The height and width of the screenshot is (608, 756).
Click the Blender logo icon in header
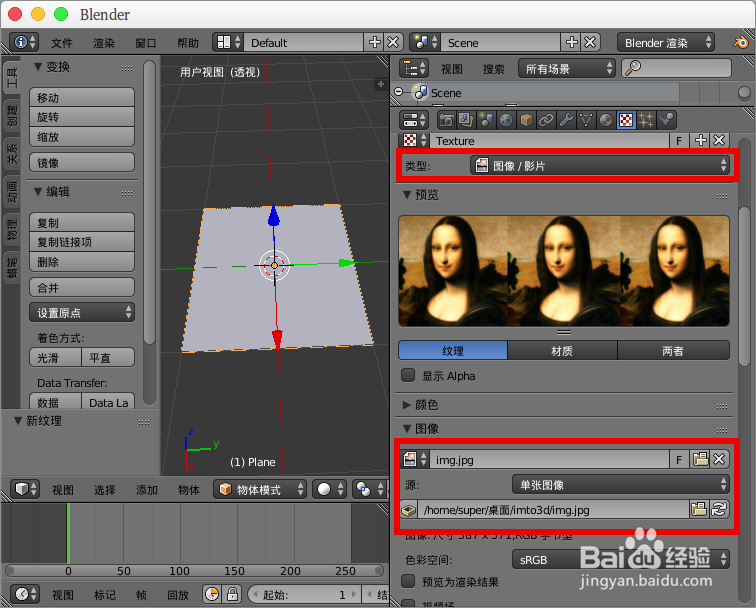click(x=741, y=42)
